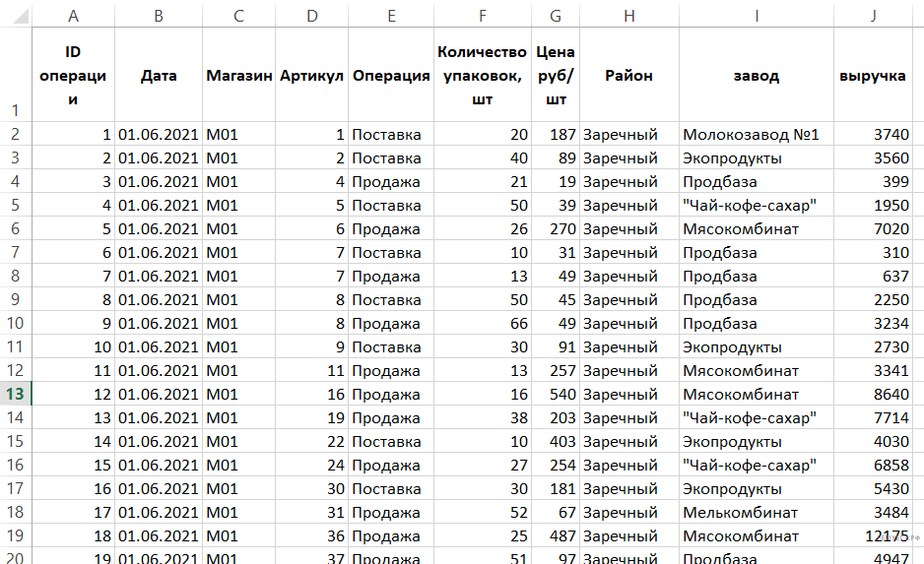Click the "Район" header cell
The width and height of the screenshot is (924, 564).
click(x=628, y=76)
